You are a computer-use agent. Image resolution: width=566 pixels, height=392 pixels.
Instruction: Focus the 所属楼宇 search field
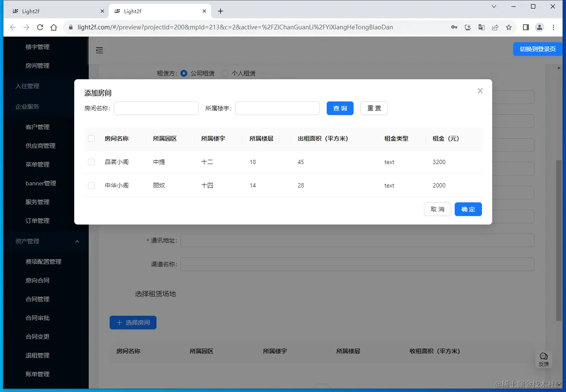[277, 108]
